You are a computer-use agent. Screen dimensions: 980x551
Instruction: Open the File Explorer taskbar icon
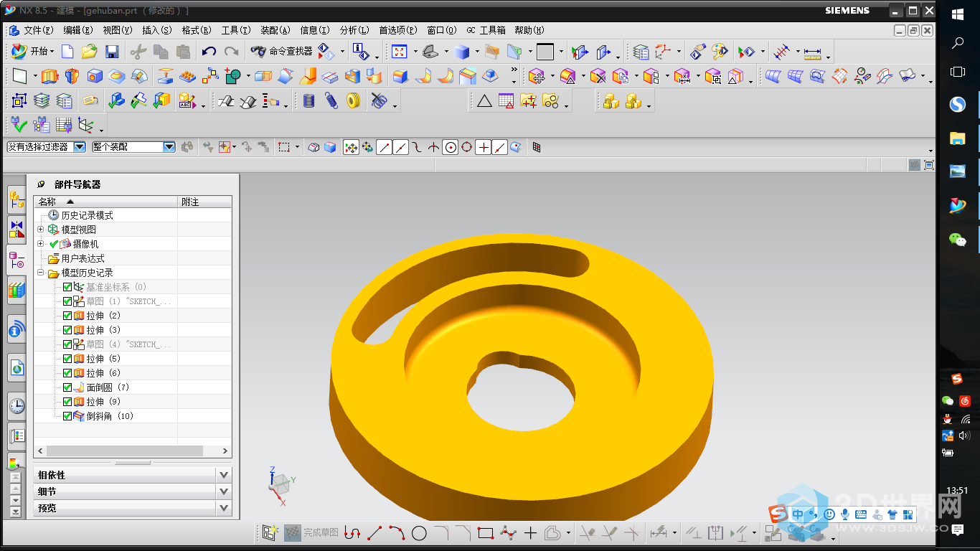click(x=958, y=138)
